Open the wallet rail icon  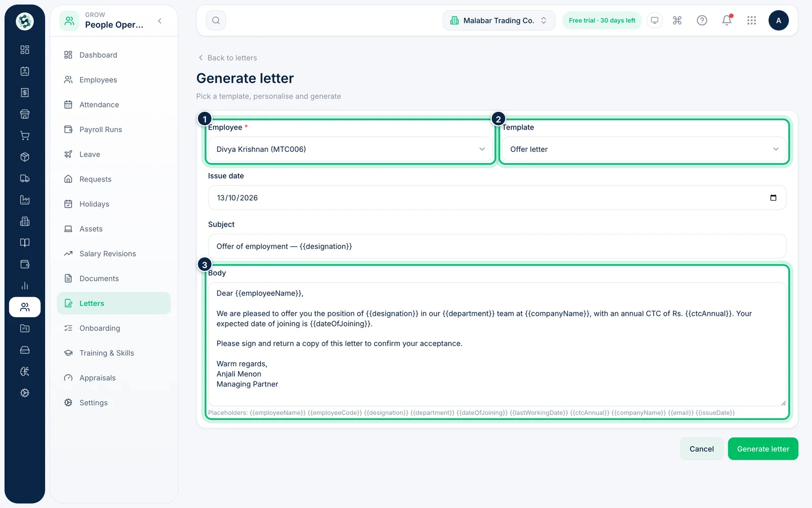pos(24,264)
